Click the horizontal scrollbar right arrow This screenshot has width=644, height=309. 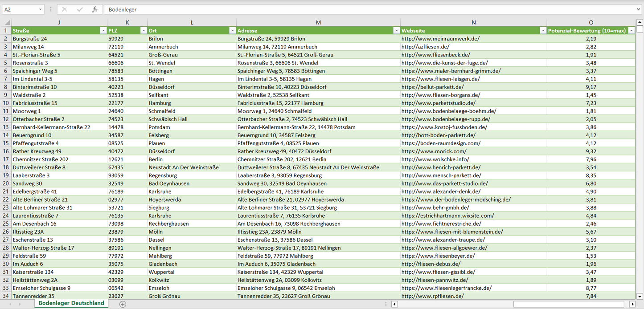(x=632, y=304)
